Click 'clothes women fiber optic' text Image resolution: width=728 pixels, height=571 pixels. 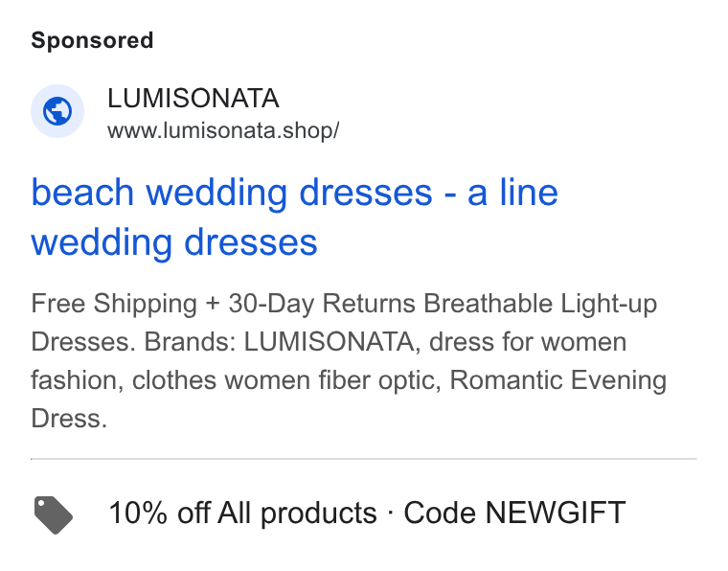coord(286,380)
